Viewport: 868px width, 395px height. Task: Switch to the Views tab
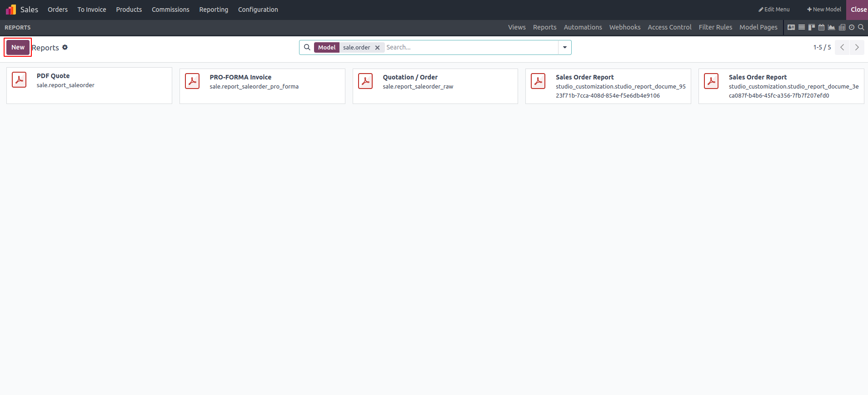click(517, 27)
